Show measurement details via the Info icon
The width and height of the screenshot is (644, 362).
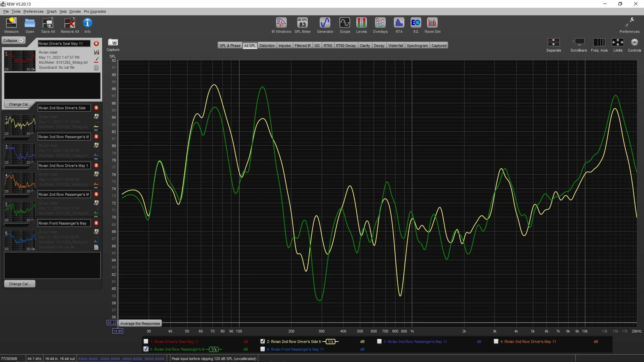[87, 25]
